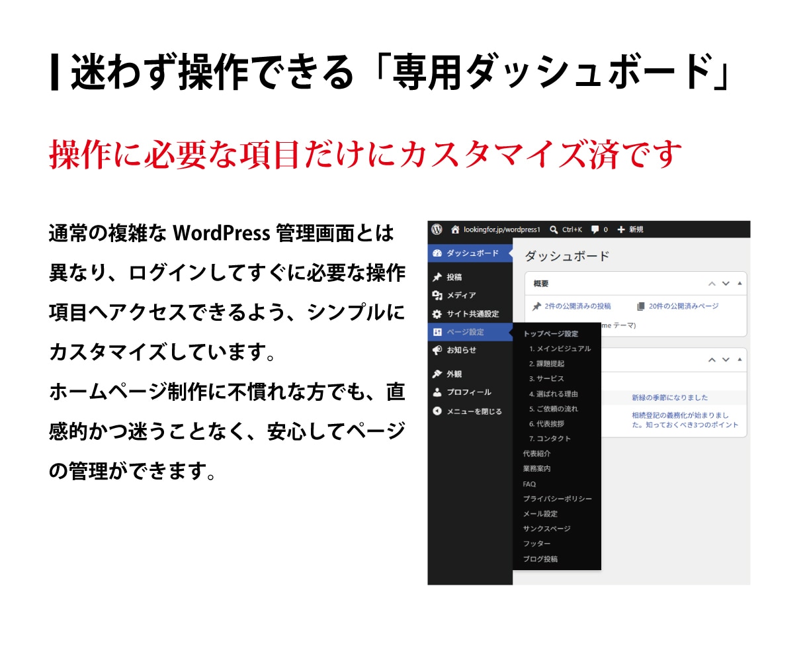
Task: Open メディア menu label in sidebar
Action: (x=461, y=296)
